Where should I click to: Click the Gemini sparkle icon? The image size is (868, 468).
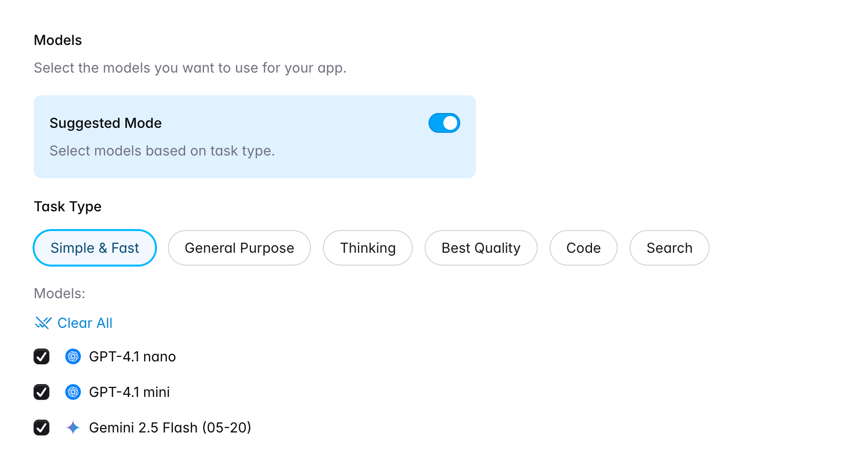73,428
